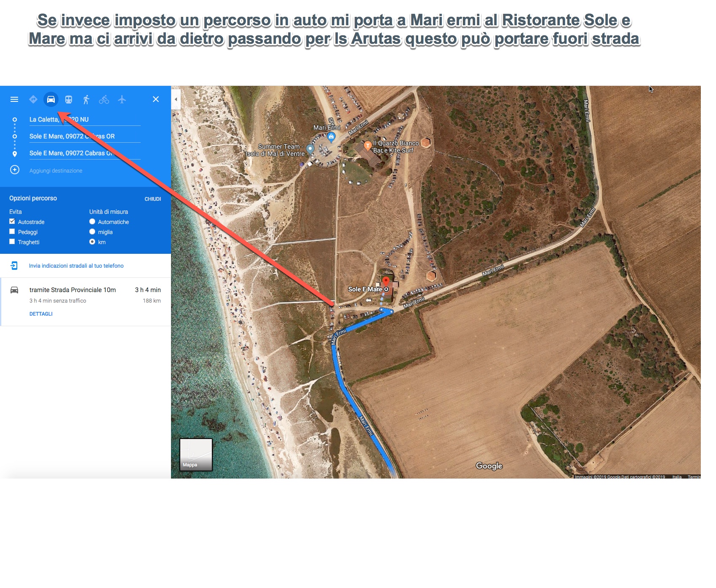Viewport: 716px width, 588px height.
Task: Select the best travel modes diamond icon
Action: [x=33, y=99]
